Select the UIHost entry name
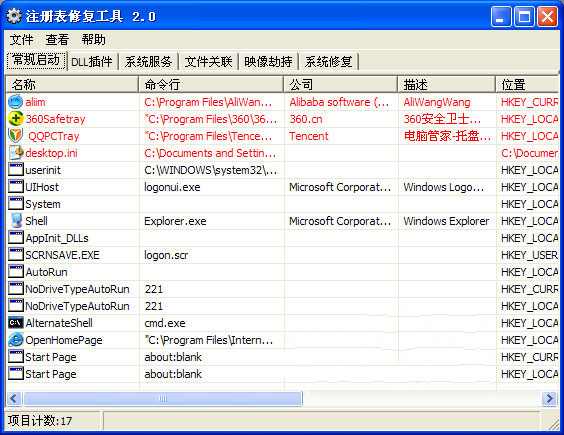The width and height of the screenshot is (564, 435). (x=42, y=187)
